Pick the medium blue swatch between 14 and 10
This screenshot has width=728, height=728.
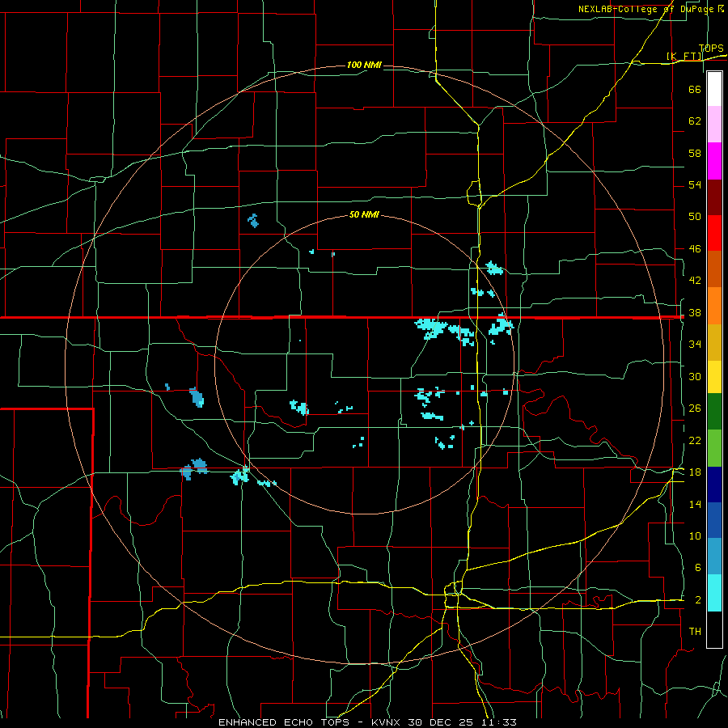[714, 520]
